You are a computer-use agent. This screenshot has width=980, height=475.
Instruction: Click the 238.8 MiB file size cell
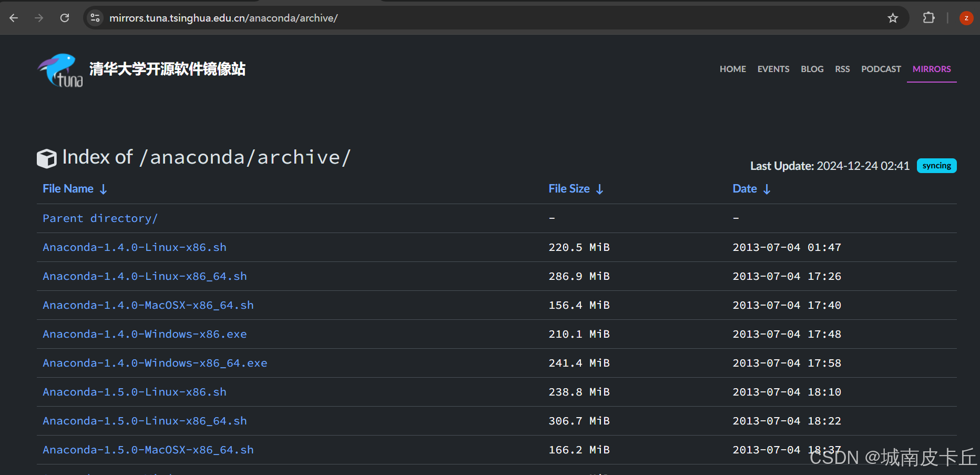click(x=579, y=392)
